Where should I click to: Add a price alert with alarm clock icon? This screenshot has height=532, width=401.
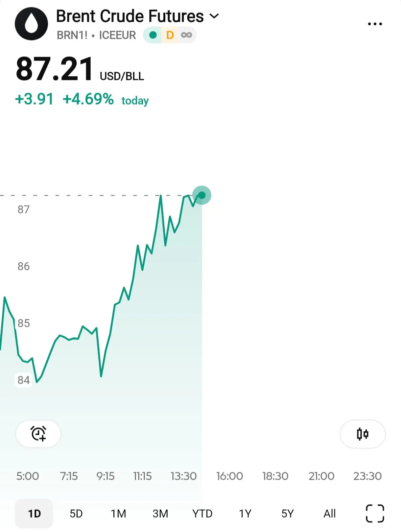[x=38, y=434]
